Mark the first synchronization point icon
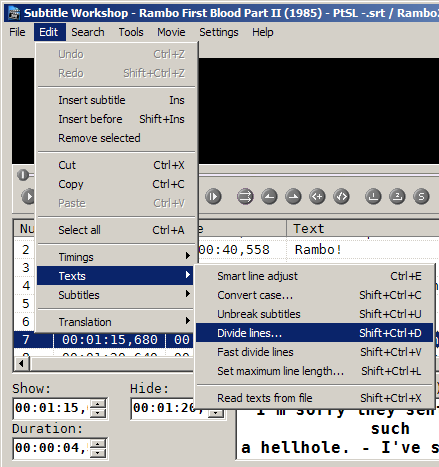The width and height of the screenshot is (439, 467). coord(373,196)
